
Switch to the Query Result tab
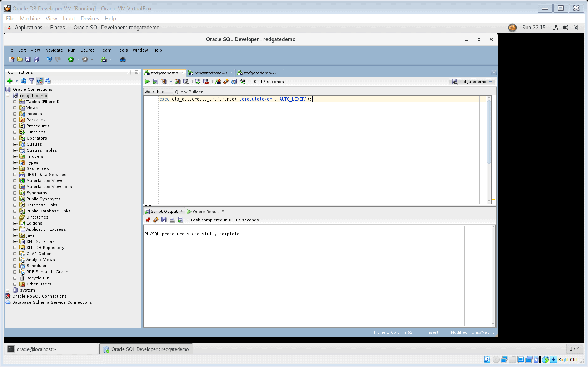coord(206,212)
